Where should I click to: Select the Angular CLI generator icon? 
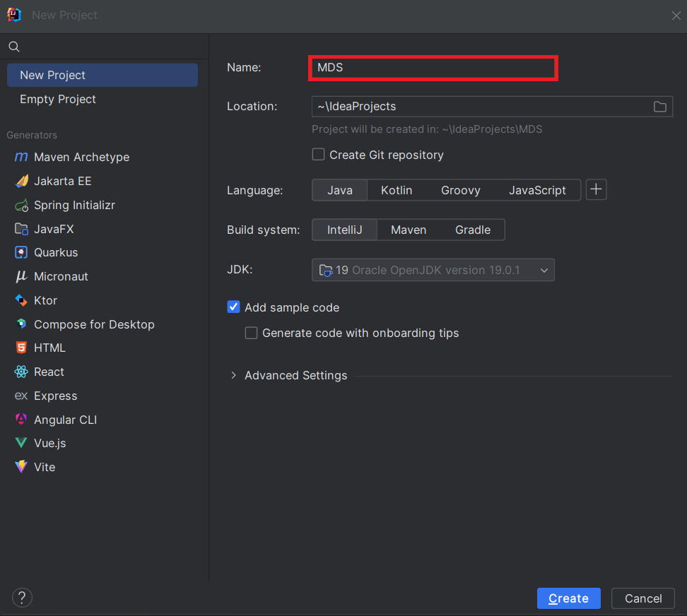click(21, 420)
